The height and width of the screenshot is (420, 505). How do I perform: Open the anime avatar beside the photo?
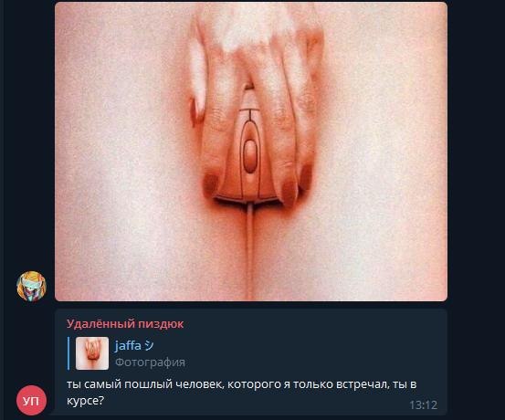32,286
